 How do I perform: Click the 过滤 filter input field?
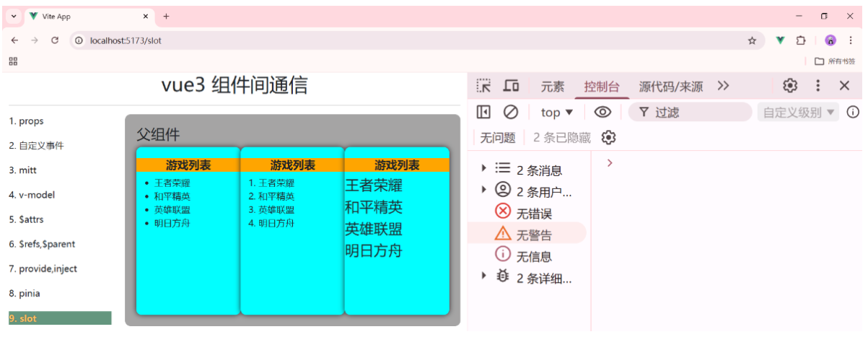pos(690,112)
